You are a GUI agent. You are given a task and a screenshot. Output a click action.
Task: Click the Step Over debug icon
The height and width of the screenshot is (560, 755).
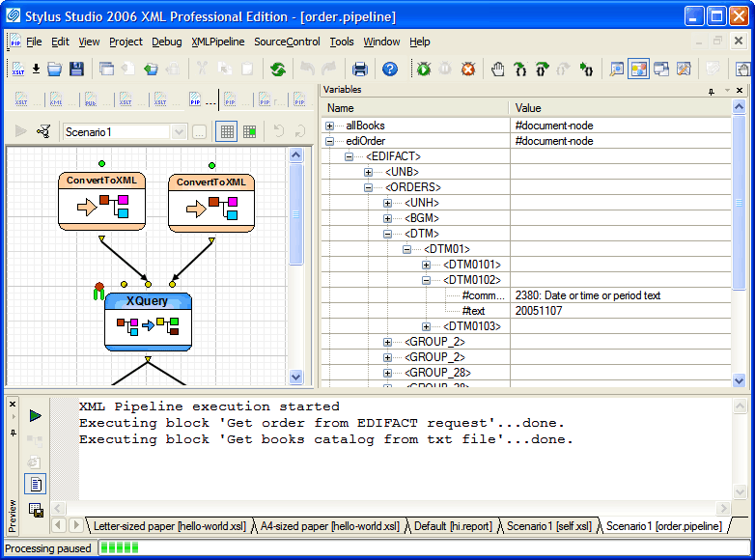pyautogui.click(x=543, y=70)
